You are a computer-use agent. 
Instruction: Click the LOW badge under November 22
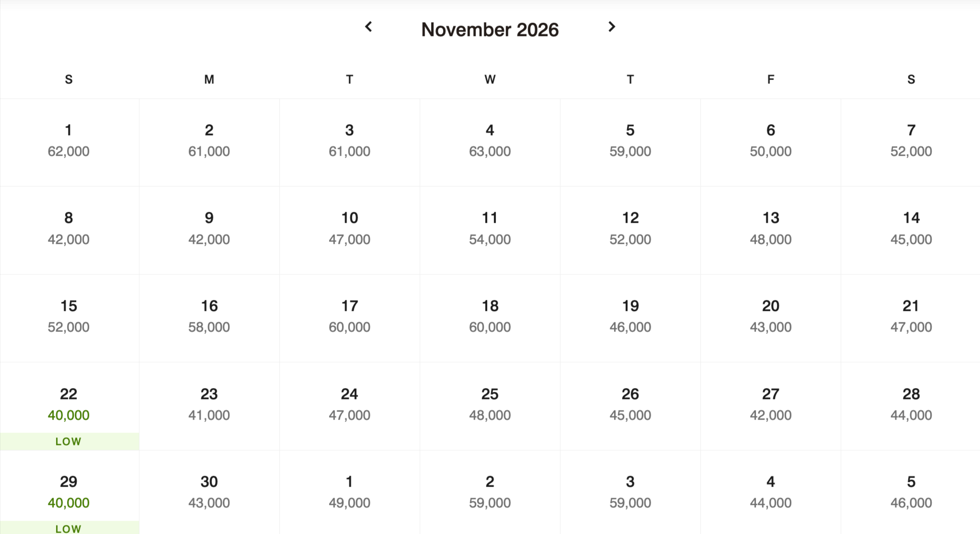[x=68, y=441]
